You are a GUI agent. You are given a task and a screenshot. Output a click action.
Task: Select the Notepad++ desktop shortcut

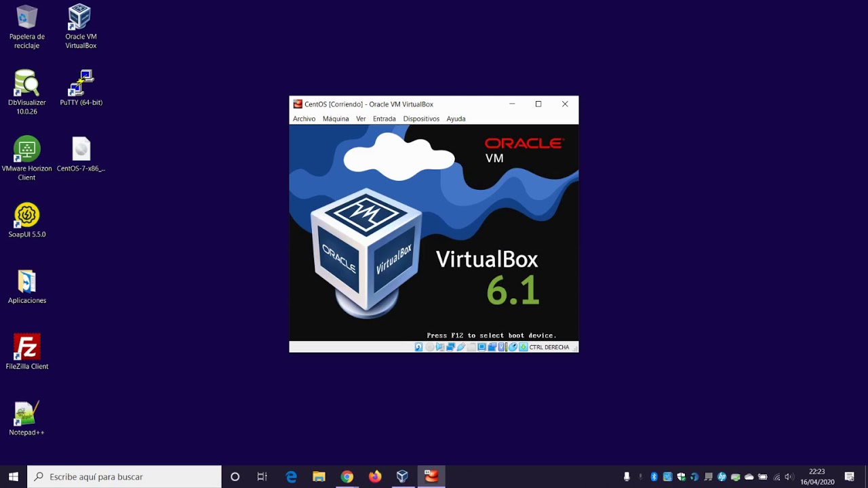(x=26, y=418)
